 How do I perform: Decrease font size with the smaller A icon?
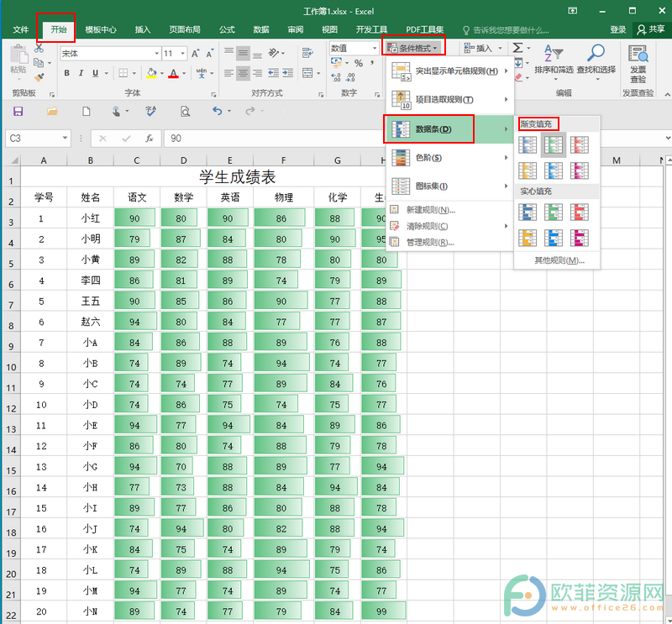point(209,54)
